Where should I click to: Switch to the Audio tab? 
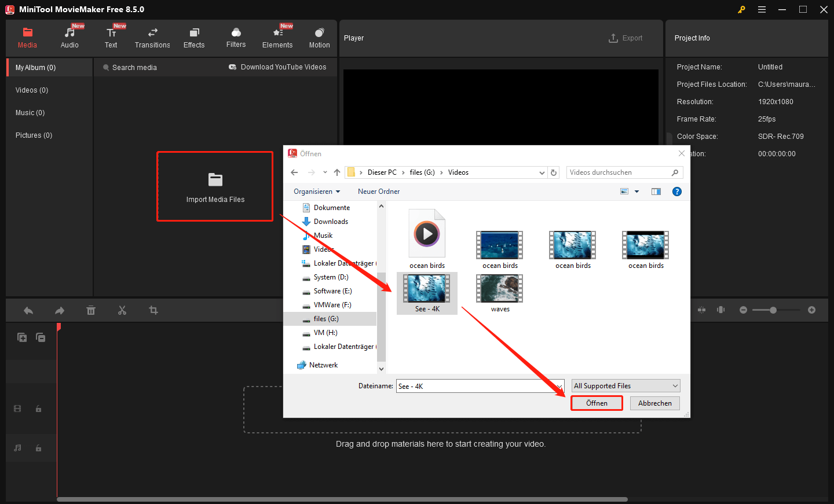point(69,37)
